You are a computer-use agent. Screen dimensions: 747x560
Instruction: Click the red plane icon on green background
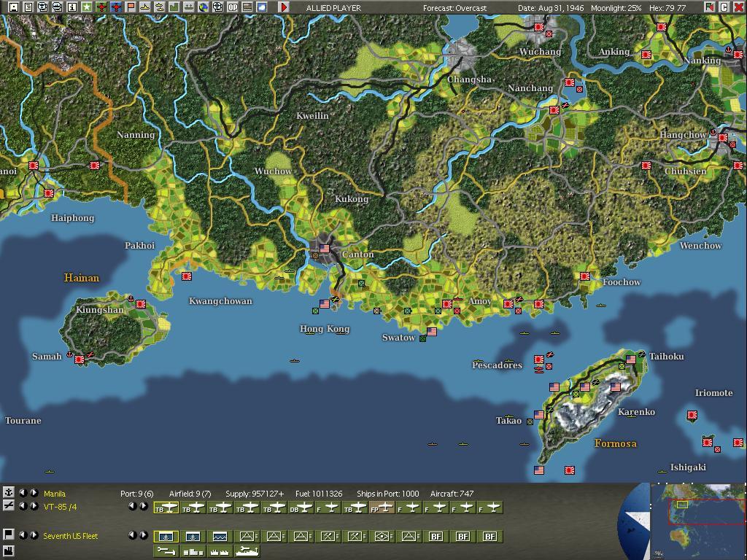101,7
